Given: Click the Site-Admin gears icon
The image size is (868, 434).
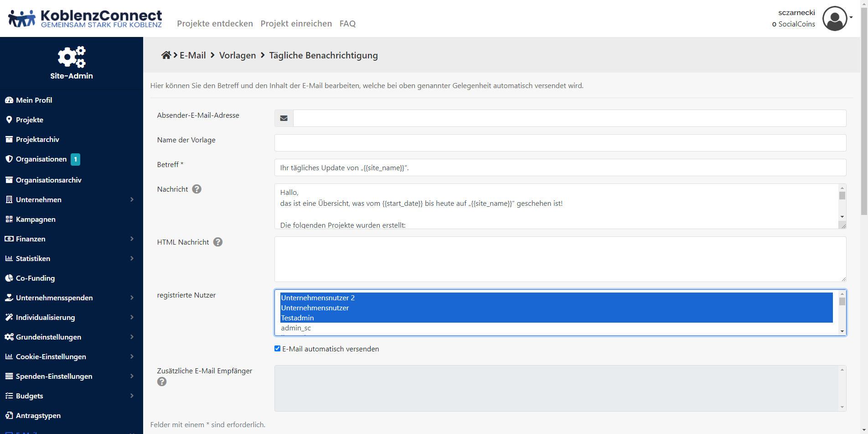Looking at the screenshot, I should (x=72, y=57).
